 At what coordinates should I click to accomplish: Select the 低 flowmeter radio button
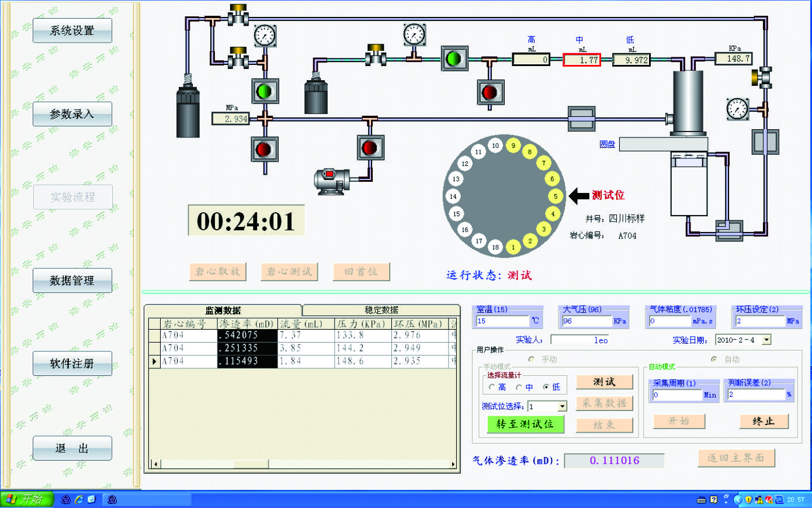click(x=546, y=387)
